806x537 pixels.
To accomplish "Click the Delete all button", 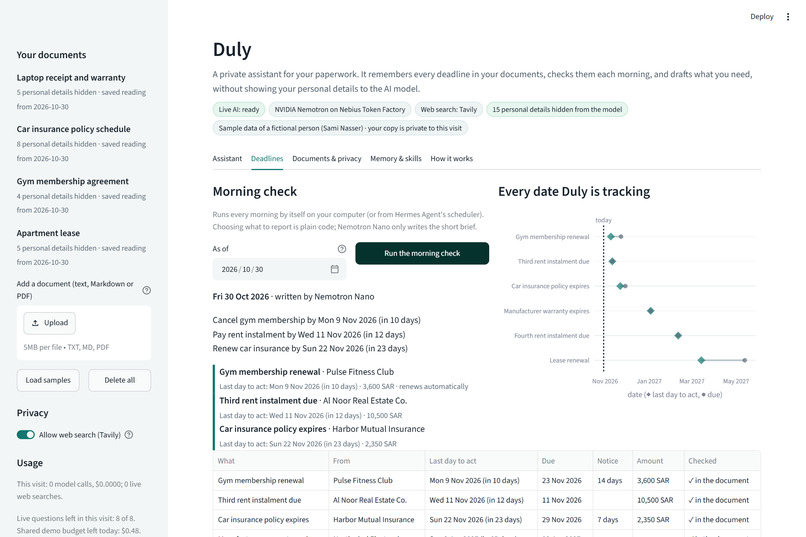I will (119, 380).
